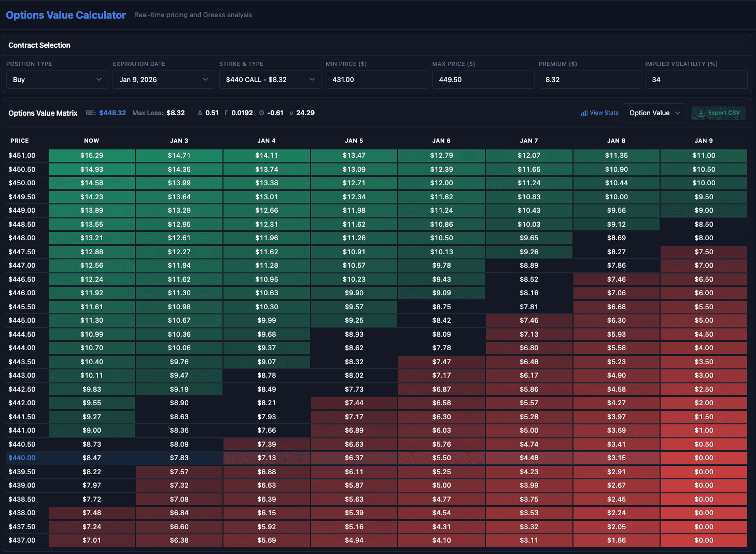Image resolution: width=756 pixels, height=554 pixels.
Task: Click the $8.47 cell in the $440.00 row
Action: coord(92,458)
